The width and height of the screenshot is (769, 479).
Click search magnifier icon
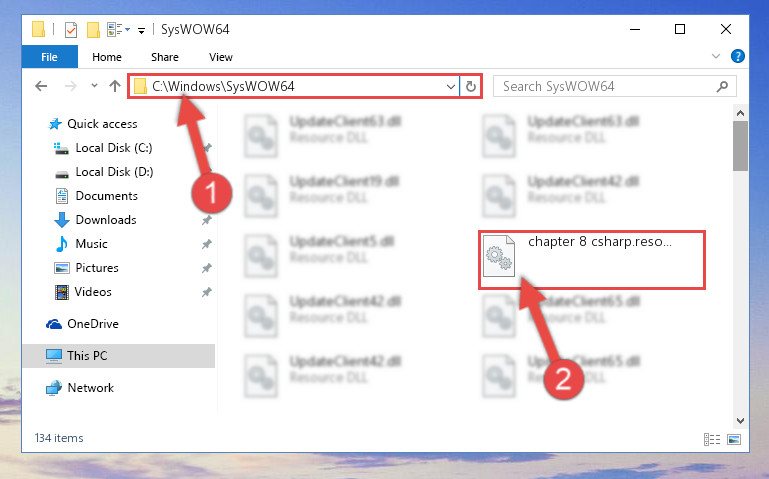722,87
